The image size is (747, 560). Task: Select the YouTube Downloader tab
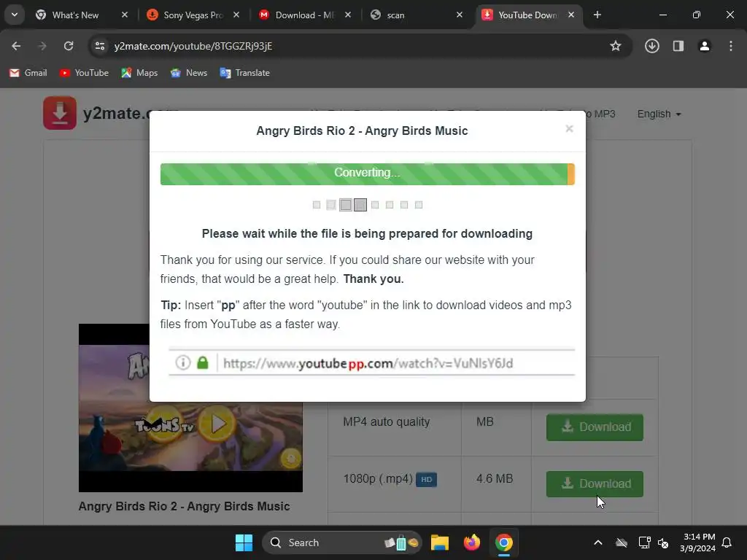[527, 15]
